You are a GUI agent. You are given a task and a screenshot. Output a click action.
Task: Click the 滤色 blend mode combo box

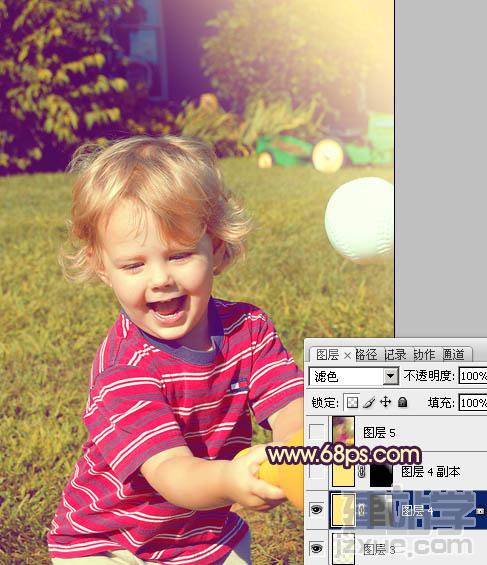click(x=354, y=377)
